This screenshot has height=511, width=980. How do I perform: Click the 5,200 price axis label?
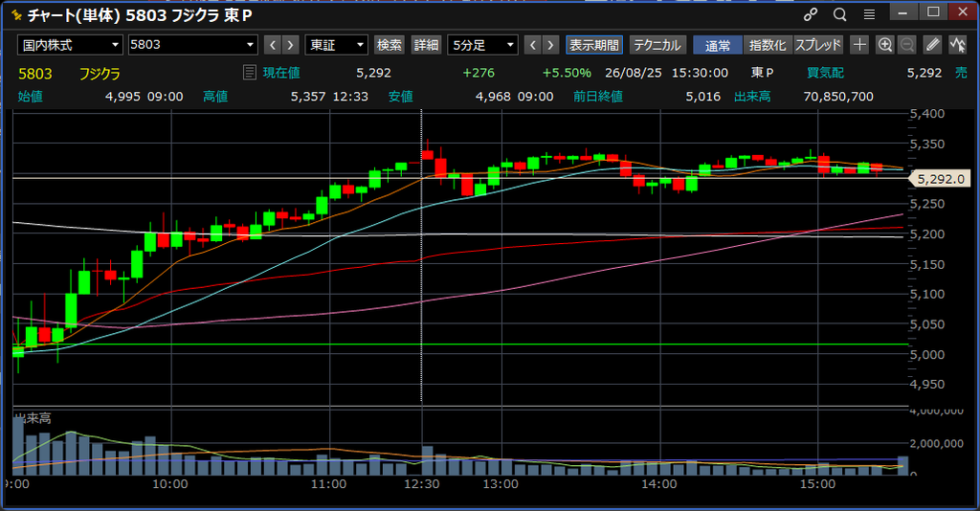[x=927, y=233]
